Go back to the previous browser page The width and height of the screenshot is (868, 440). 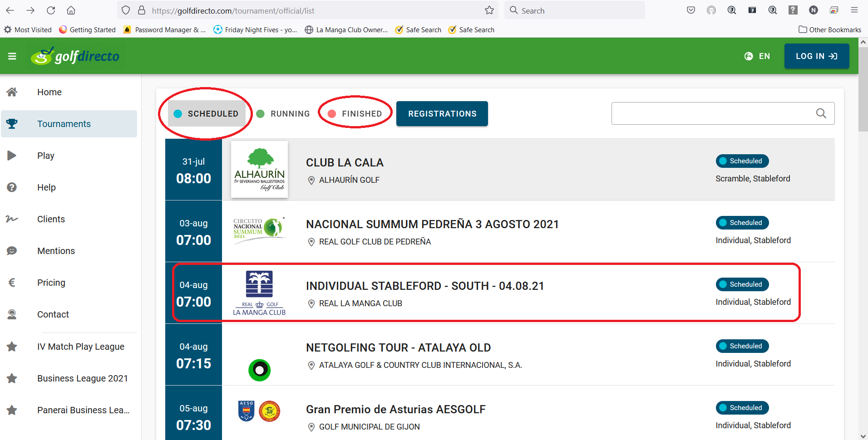tap(10, 10)
